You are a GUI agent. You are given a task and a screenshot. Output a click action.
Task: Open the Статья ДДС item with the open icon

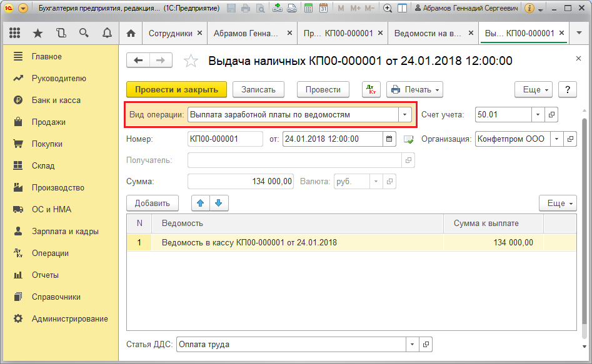426,345
